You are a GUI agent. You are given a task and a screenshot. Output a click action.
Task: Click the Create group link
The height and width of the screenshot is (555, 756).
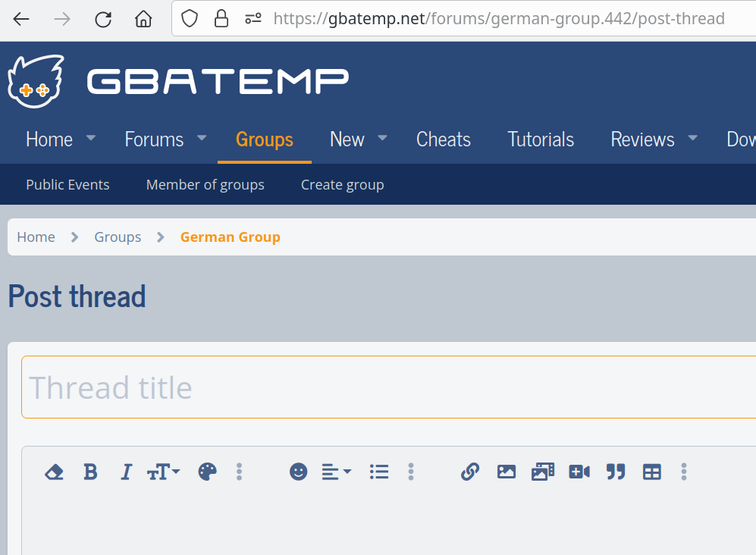point(342,185)
